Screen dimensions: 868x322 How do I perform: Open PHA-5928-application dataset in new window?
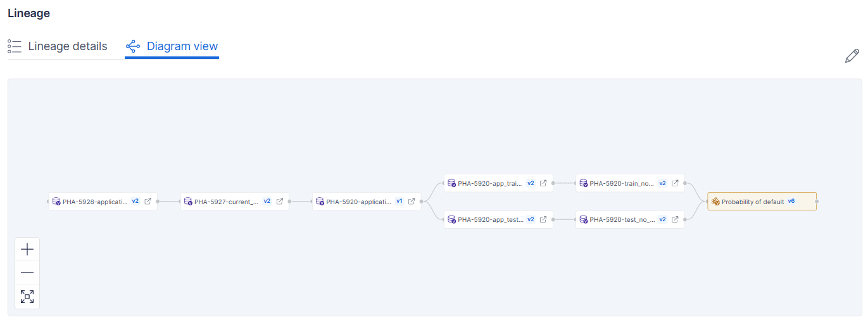148,202
